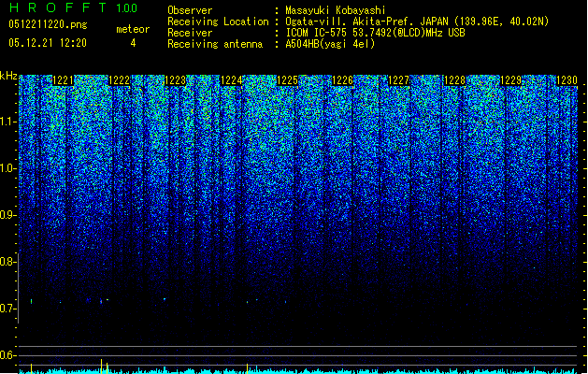Click the 1223 time marker
Viewport: 588px width, 374px height.
pos(175,80)
